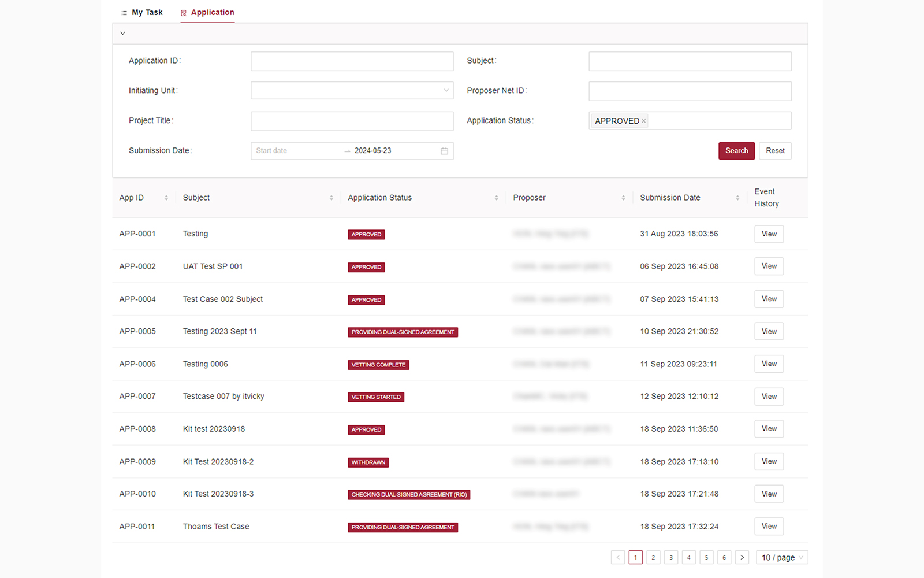Sort table by App ID column
This screenshot has height=578, width=924.
tap(166, 198)
